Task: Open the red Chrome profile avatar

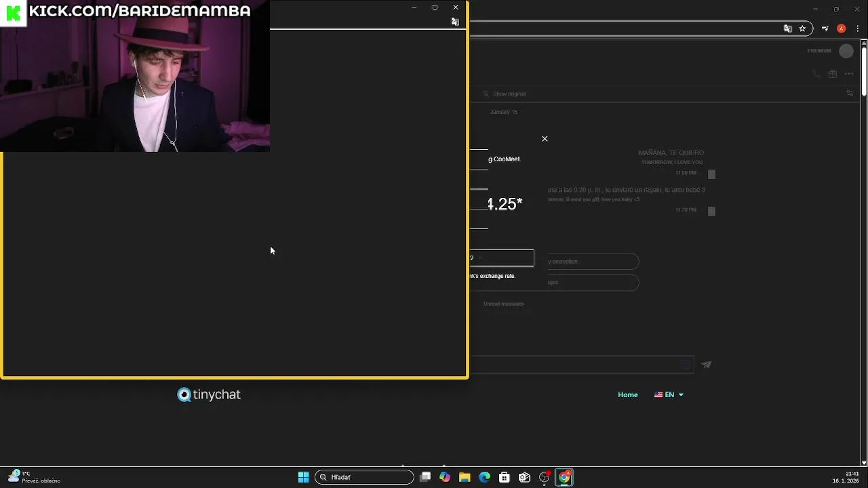Action: point(842,28)
